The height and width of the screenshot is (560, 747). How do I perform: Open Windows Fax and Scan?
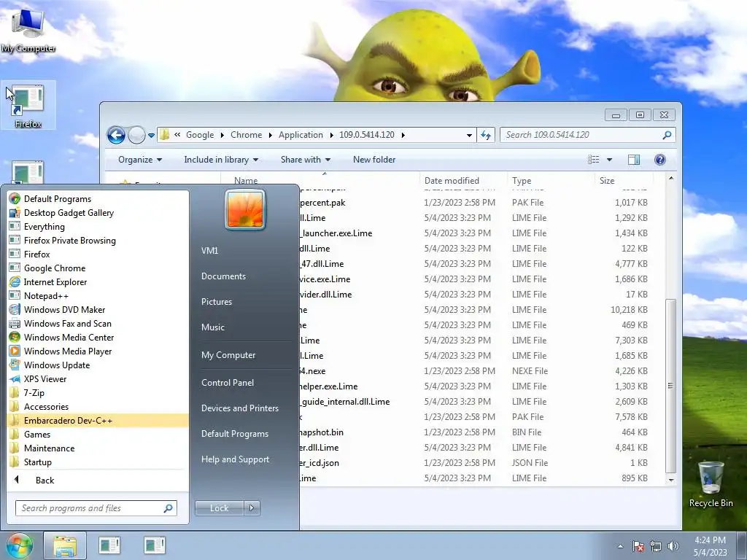[68, 323]
